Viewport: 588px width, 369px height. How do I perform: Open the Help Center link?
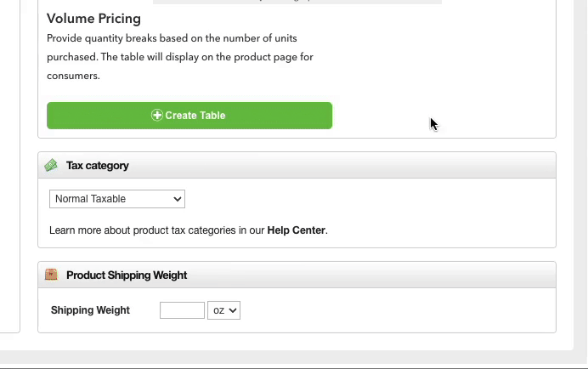296,230
